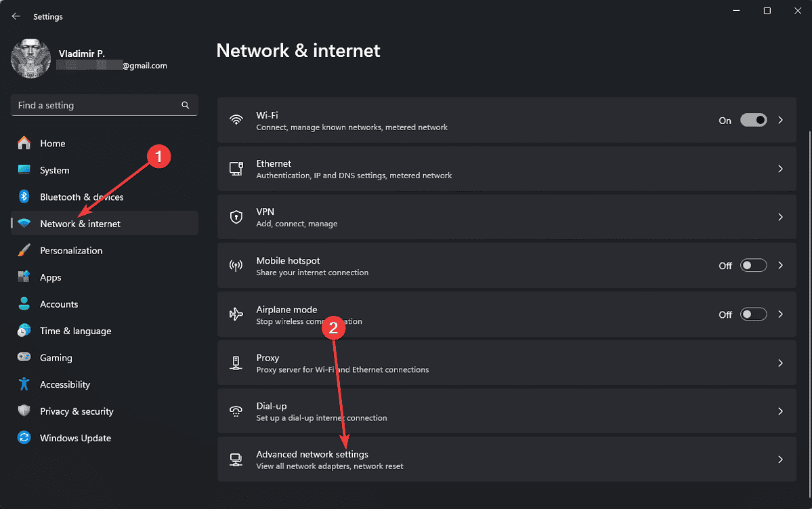
Task: Click the Home house icon in sidebar
Action: pyautogui.click(x=24, y=143)
